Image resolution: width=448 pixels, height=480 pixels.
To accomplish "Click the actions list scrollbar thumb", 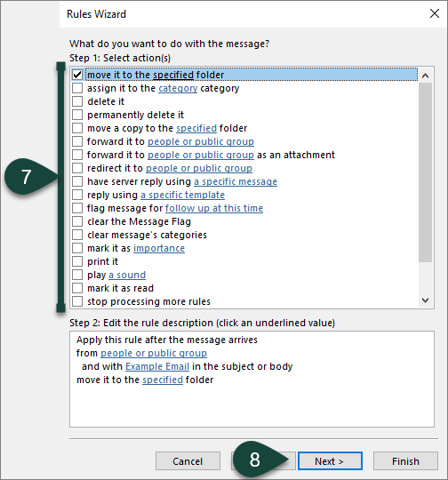I will click(x=426, y=172).
